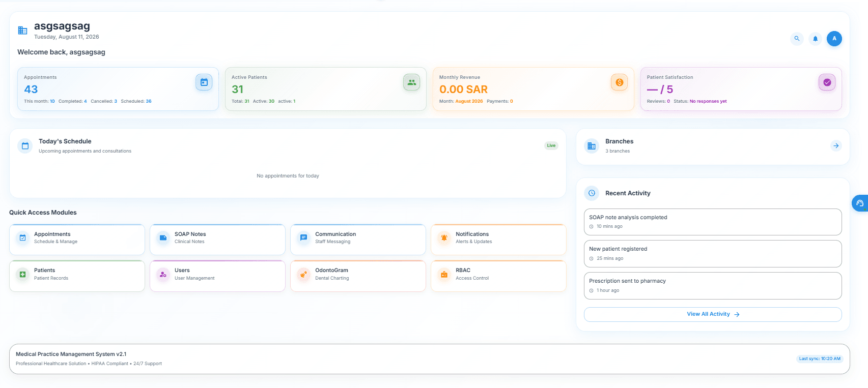Click the 'Welcome back, asgsagsag' greeting
This screenshot has height=388, width=868.
coord(61,52)
